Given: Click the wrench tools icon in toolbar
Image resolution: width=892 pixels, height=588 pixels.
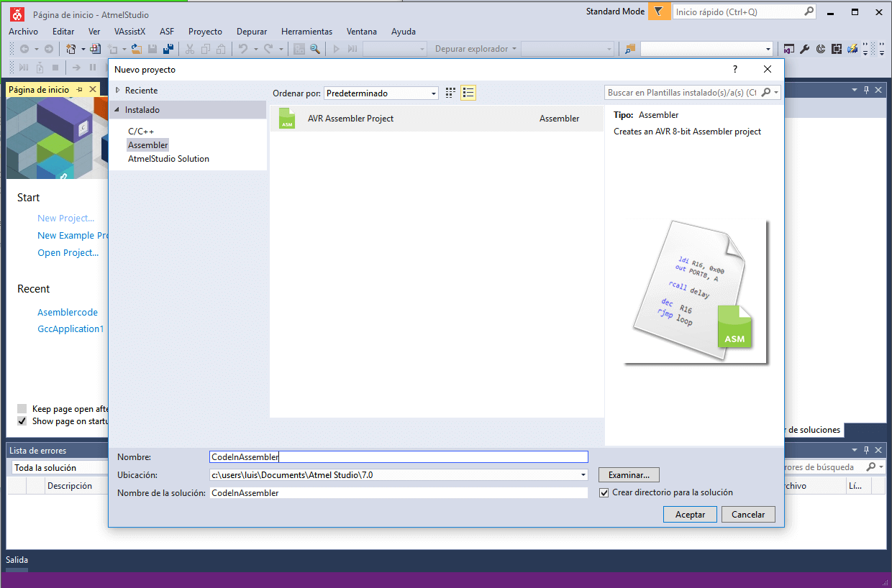Looking at the screenshot, I should click(805, 49).
